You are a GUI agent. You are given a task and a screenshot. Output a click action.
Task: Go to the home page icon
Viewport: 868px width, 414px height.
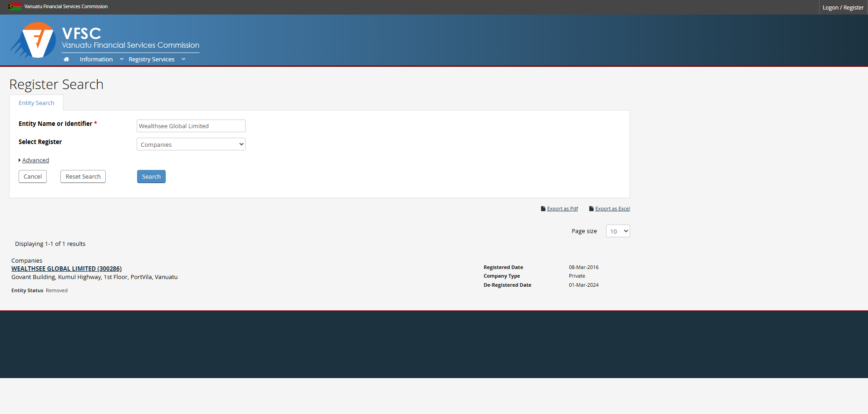(66, 59)
